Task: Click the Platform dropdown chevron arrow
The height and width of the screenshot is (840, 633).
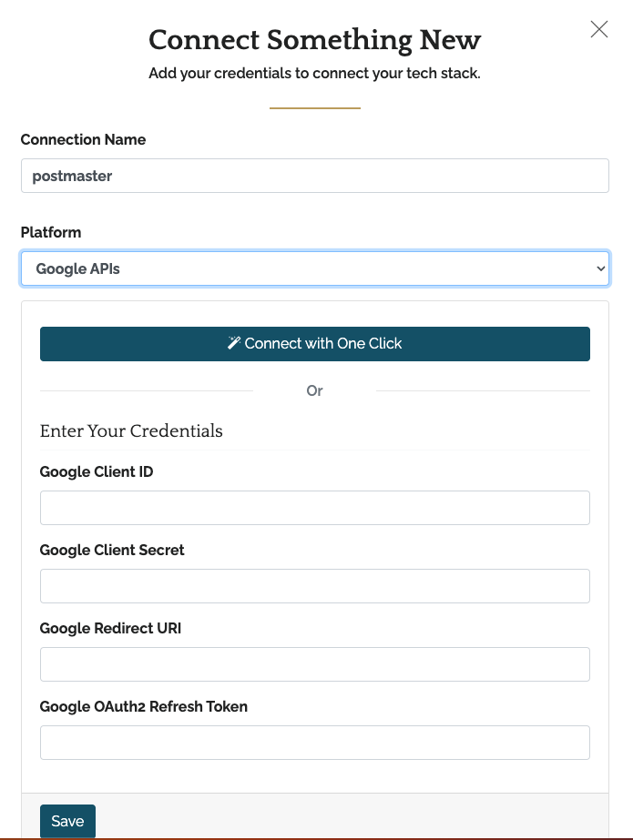Action: click(599, 268)
